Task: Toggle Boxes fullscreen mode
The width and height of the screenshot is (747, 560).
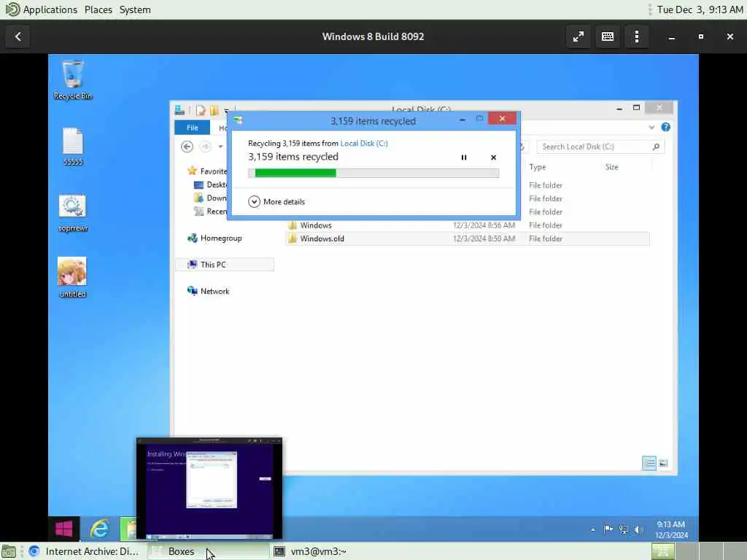Action: pos(578,36)
